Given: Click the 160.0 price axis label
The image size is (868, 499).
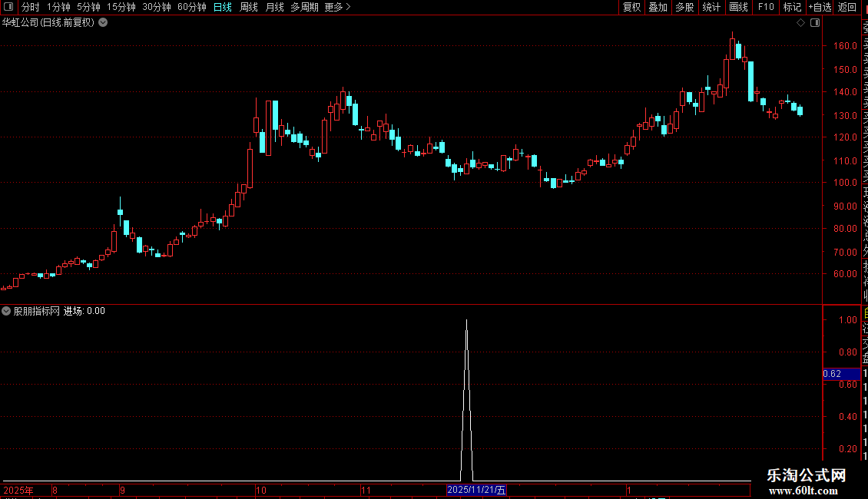Looking at the screenshot, I should click(845, 46).
